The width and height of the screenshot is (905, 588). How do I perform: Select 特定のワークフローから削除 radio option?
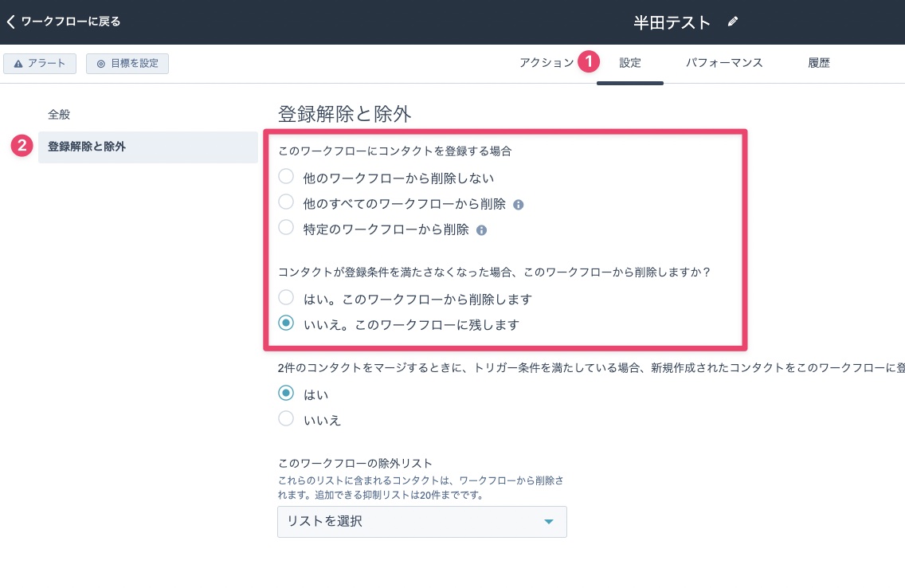tap(286, 228)
